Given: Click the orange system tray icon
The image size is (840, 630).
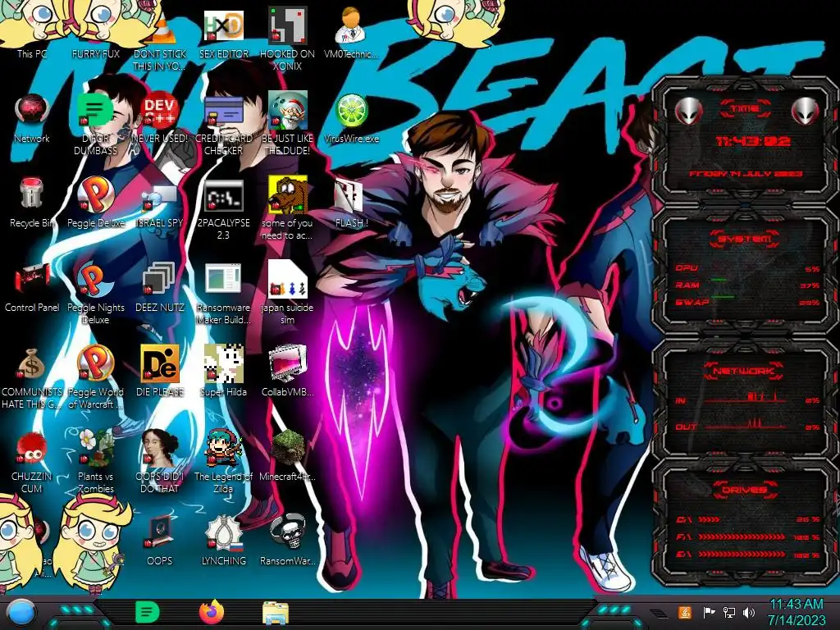Looking at the screenshot, I should click(x=684, y=612).
